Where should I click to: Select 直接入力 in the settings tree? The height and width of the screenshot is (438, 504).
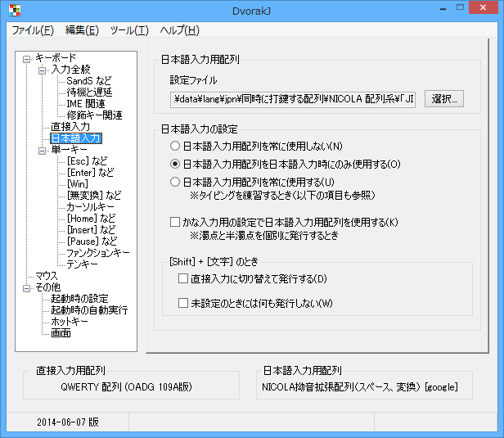[70, 127]
